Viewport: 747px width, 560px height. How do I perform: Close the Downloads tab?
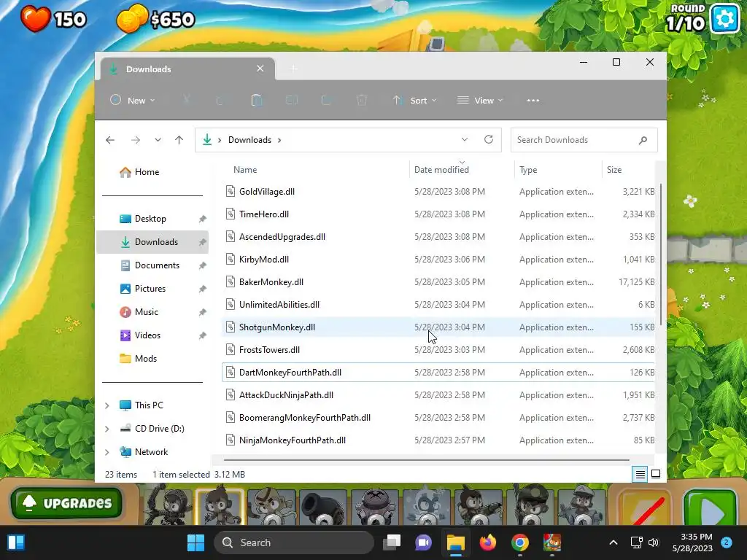pyautogui.click(x=260, y=69)
